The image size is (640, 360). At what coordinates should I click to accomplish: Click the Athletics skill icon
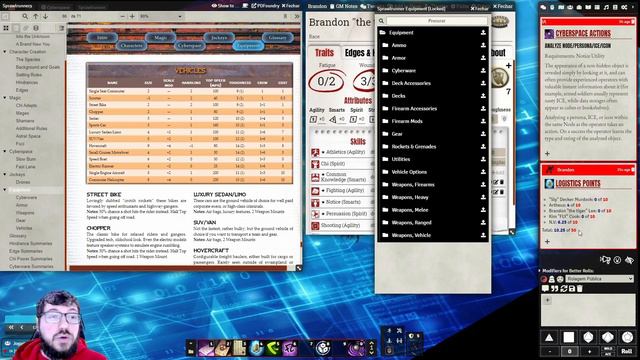tap(315, 152)
